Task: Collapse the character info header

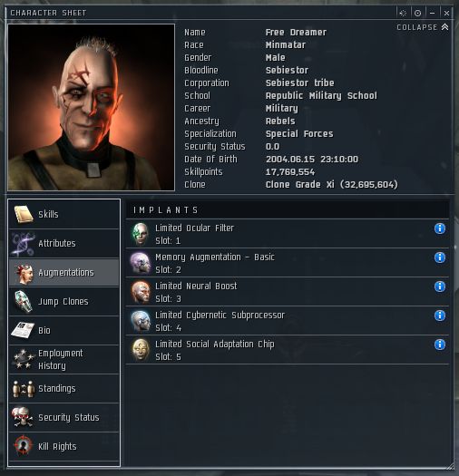Action: [423, 27]
